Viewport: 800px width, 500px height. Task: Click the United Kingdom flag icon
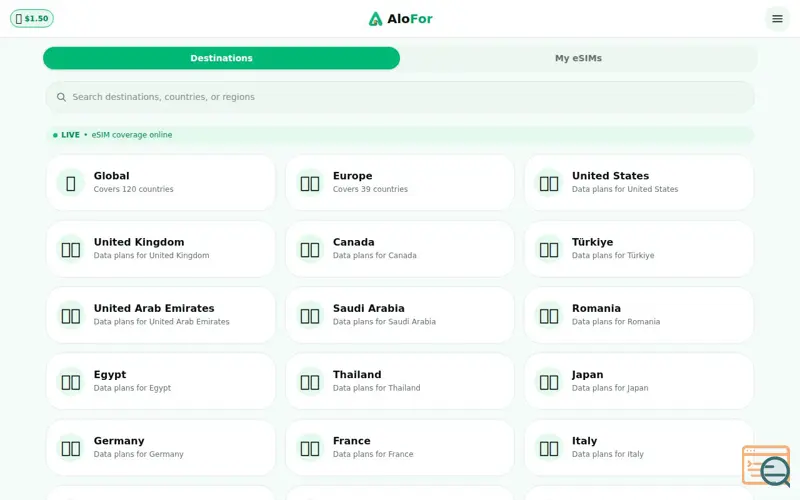point(71,249)
